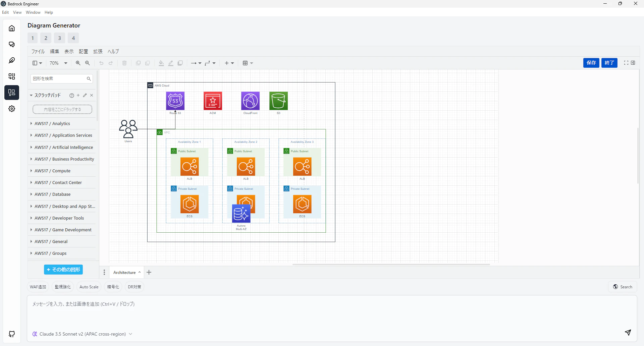Image resolution: width=644 pixels, height=346 pixels.
Task: Click the 終了 exit button
Action: point(609,63)
